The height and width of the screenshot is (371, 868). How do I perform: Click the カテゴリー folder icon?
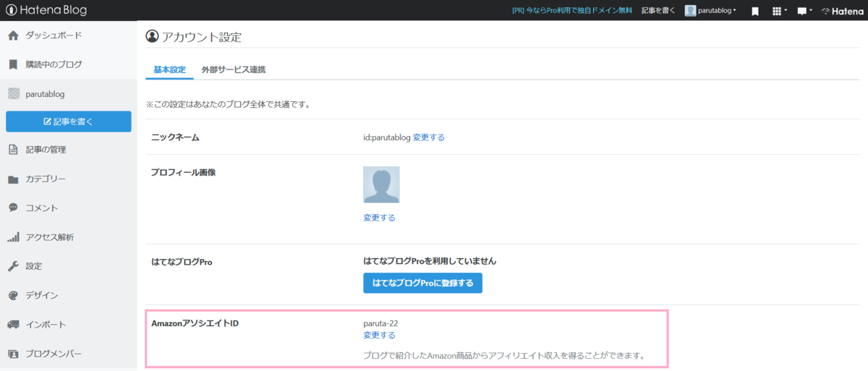pyautogui.click(x=13, y=179)
